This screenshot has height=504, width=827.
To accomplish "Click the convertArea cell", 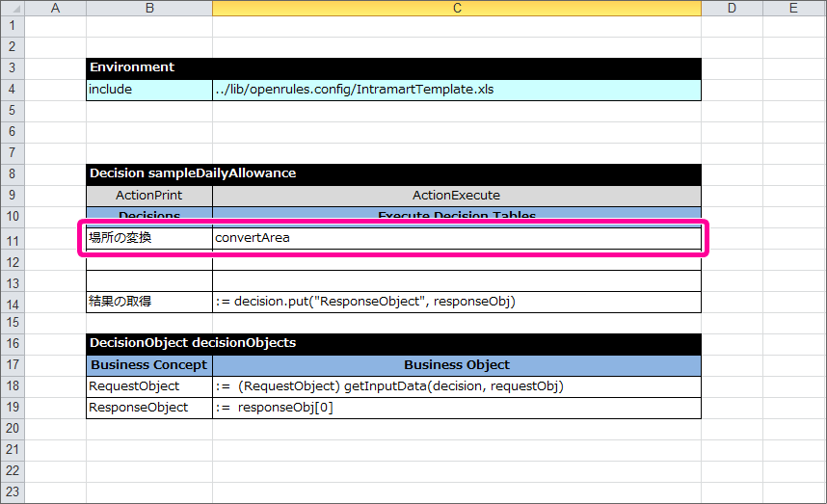I will click(x=456, y=238).
